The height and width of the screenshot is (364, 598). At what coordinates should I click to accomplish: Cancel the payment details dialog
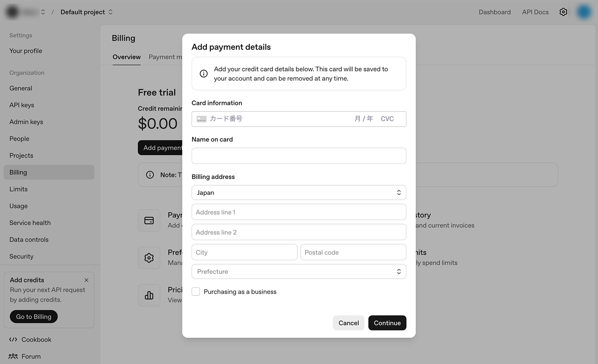348,323
